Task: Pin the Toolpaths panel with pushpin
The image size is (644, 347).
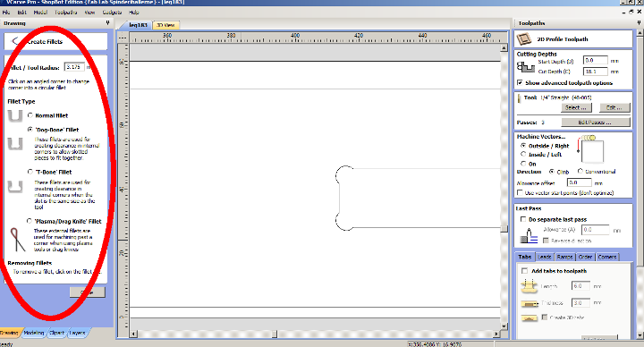Action: pos(639,23)
